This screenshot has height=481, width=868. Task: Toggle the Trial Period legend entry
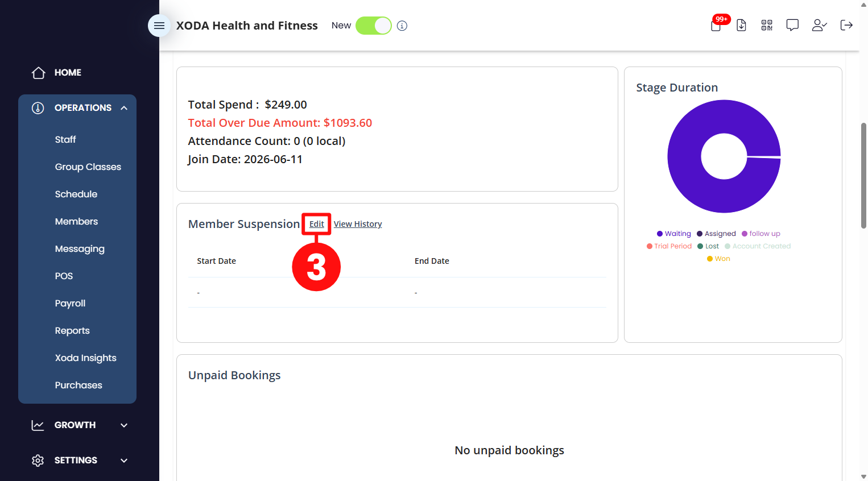(x=669, y=246)
